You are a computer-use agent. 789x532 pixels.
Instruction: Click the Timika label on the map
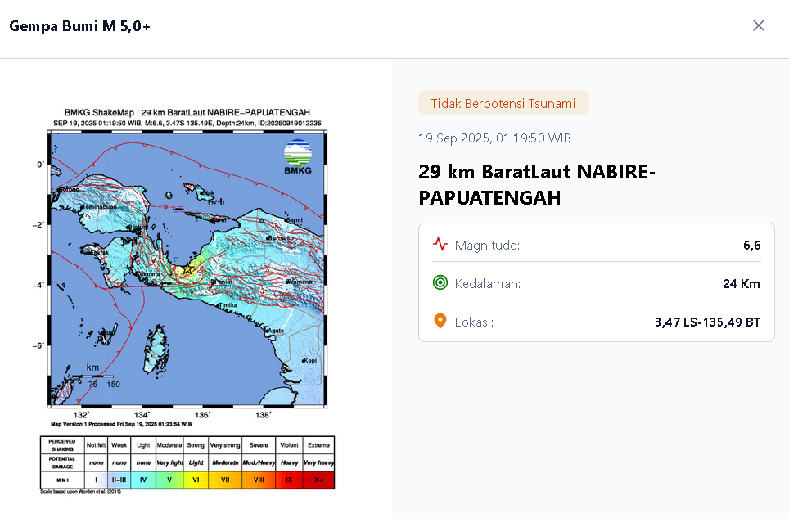[228, 305]
